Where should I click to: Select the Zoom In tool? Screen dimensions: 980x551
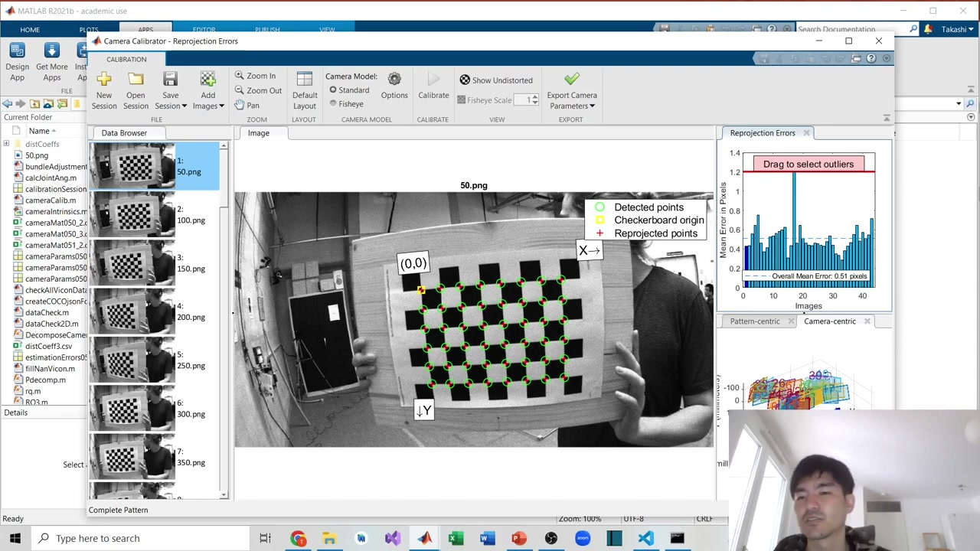point(255,76)
